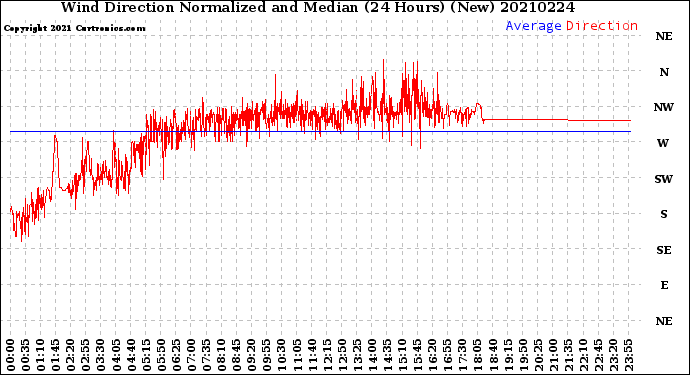Click the 14:35 time label

pyautogui.click(x=387, y=355)
